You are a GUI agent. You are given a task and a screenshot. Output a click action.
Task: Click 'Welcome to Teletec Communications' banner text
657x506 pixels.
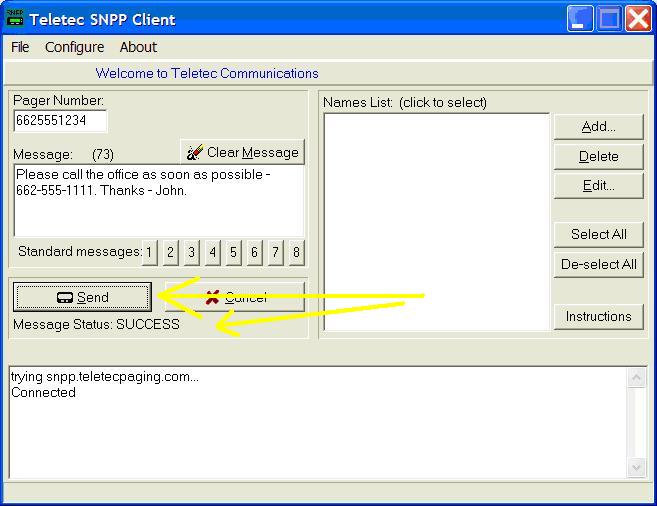pos(207,73)
